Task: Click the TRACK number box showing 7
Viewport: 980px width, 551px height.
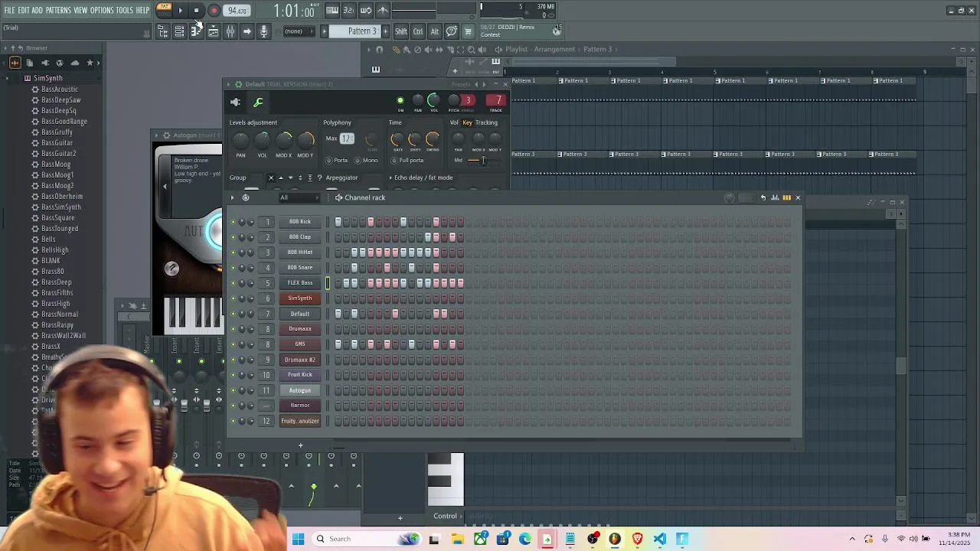Action: 498,100
